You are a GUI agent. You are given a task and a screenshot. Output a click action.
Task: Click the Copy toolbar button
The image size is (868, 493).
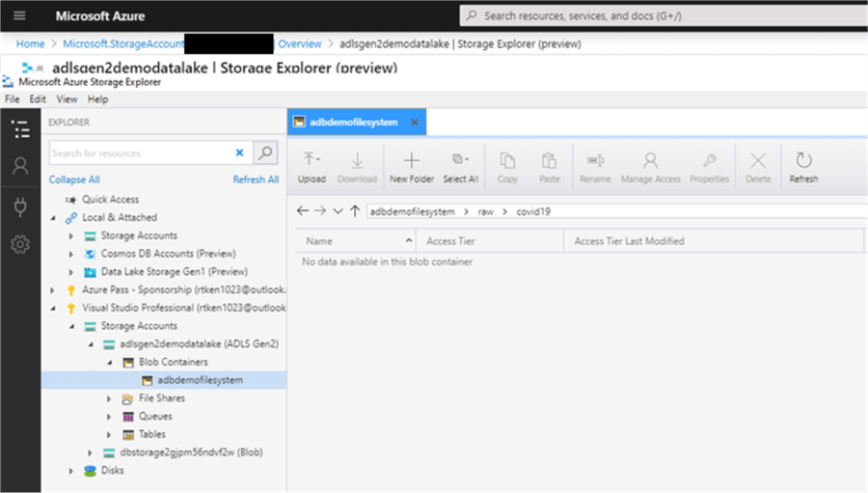[x=507, y=167]
